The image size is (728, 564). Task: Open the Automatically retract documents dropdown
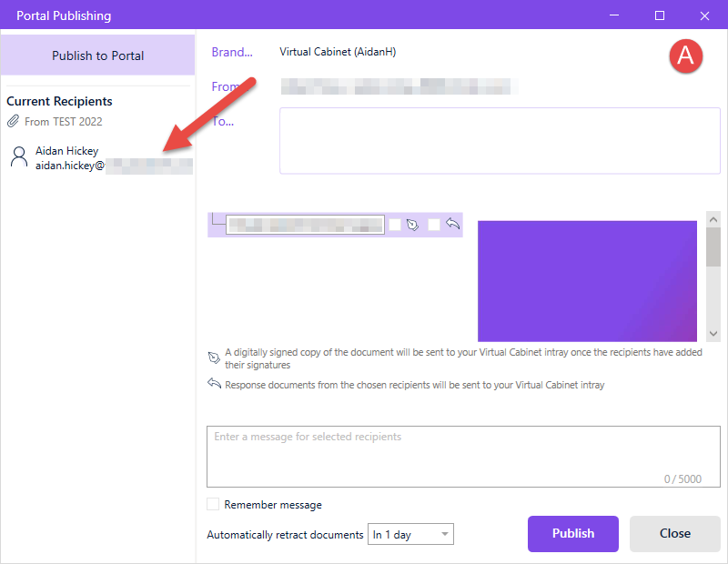coord(410,534)
